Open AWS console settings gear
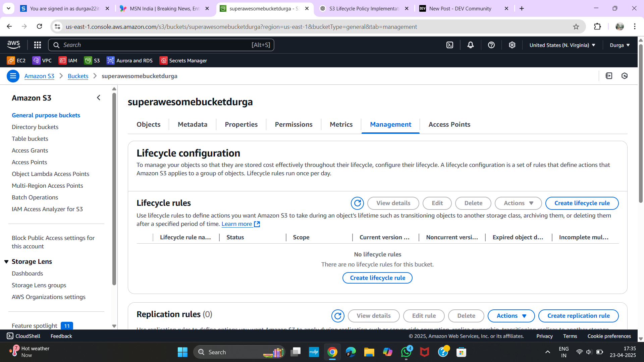 coord(512,45)
